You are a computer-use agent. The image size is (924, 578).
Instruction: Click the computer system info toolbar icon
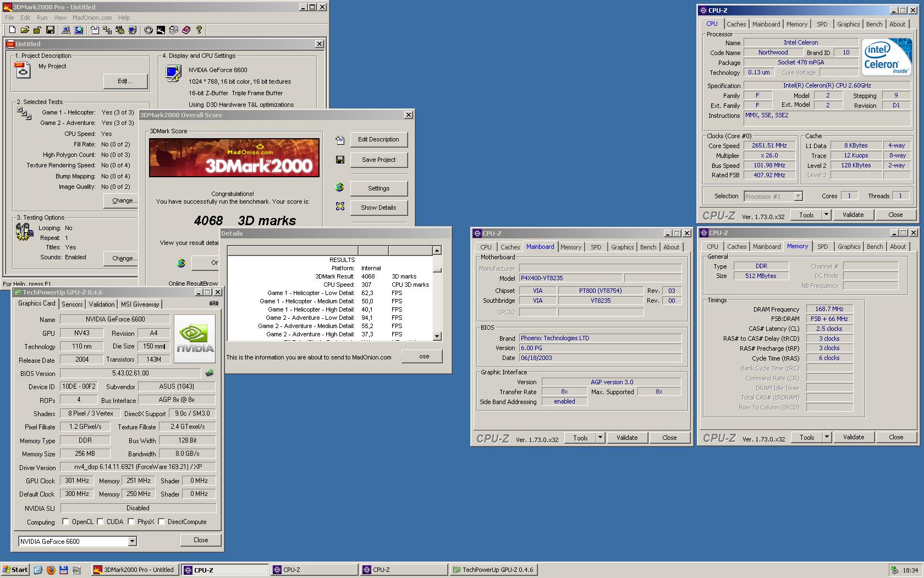pyautogui.click(x=67, y=30)
